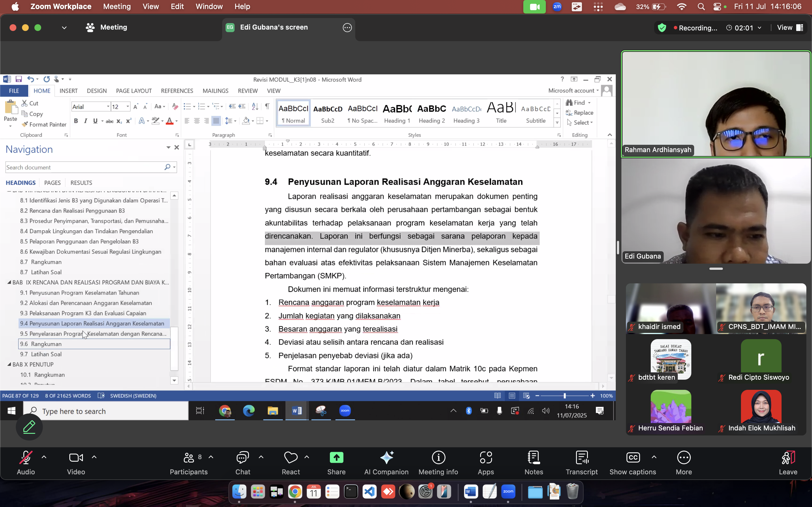Screen dimensions: 812x507
Task: Select the Rahman Ardhiansyah video tile
Action: click(x=716, y=104)
